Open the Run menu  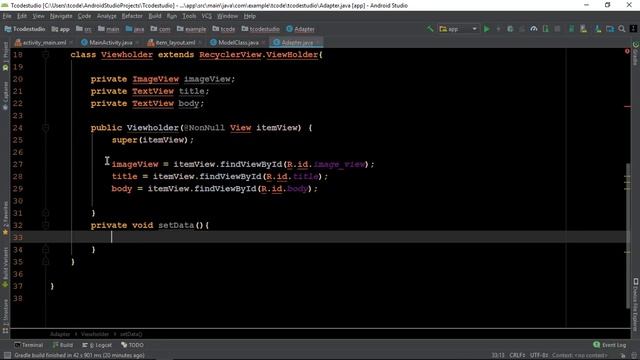point(172,16)
